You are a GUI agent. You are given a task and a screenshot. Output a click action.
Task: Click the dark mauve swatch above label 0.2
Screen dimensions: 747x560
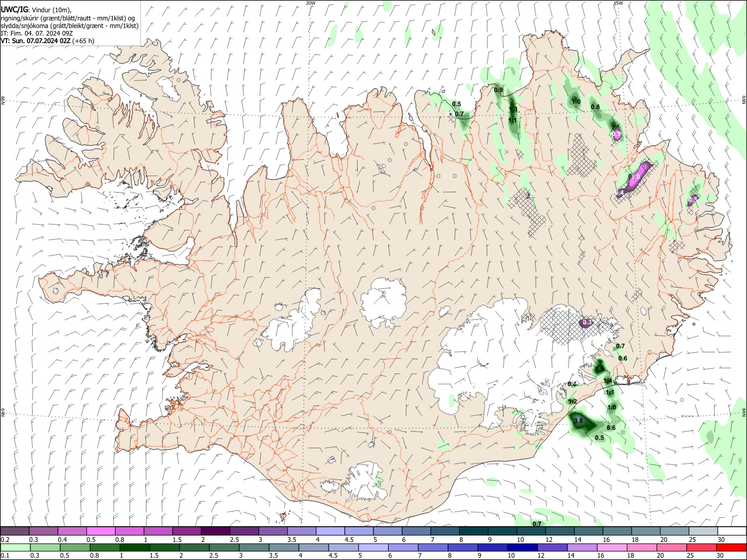15,531
